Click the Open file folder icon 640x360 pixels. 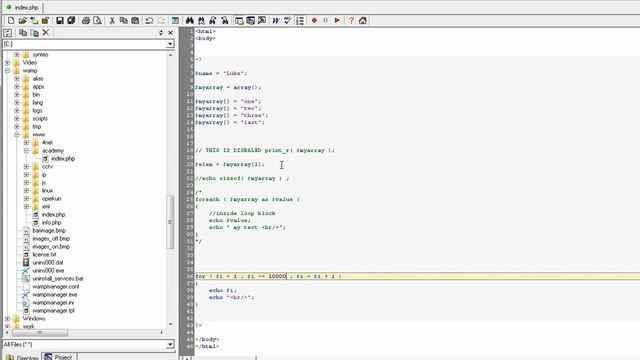pos(22,20)
